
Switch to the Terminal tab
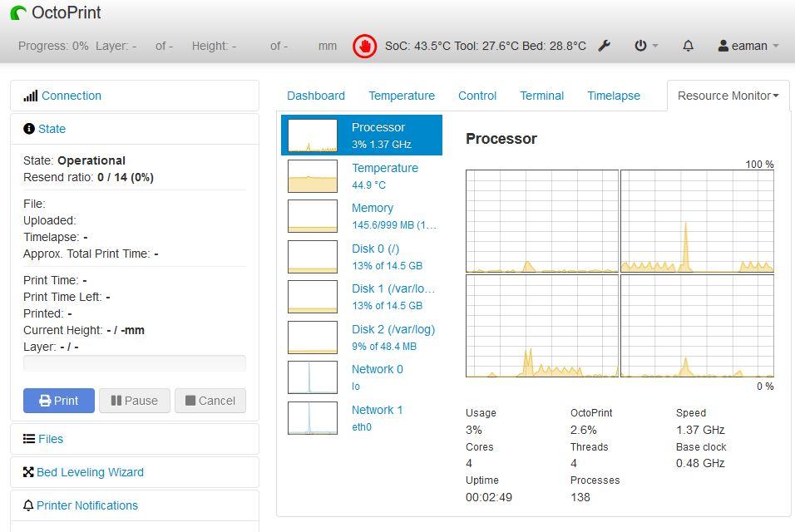tap(541, 96)
